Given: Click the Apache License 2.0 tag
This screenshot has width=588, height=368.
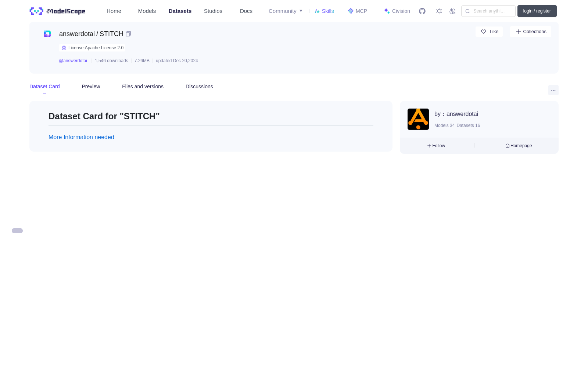Looking at the screenshot, I should [92, 48].
